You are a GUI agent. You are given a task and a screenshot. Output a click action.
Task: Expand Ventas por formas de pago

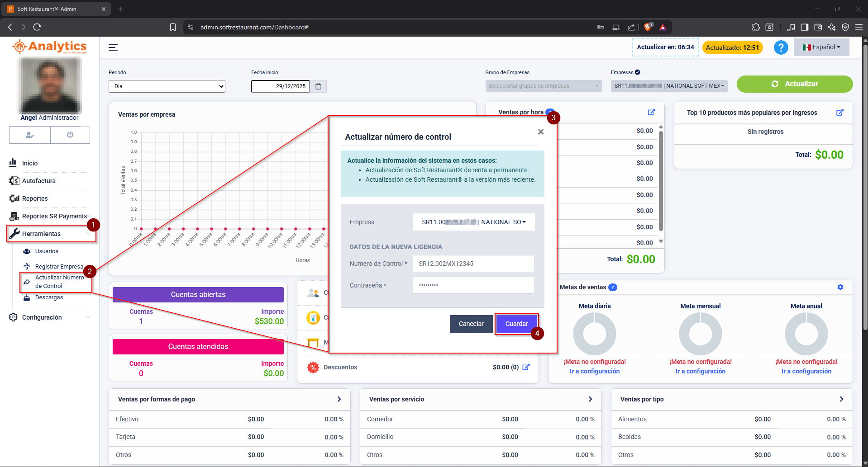[339, 399]
